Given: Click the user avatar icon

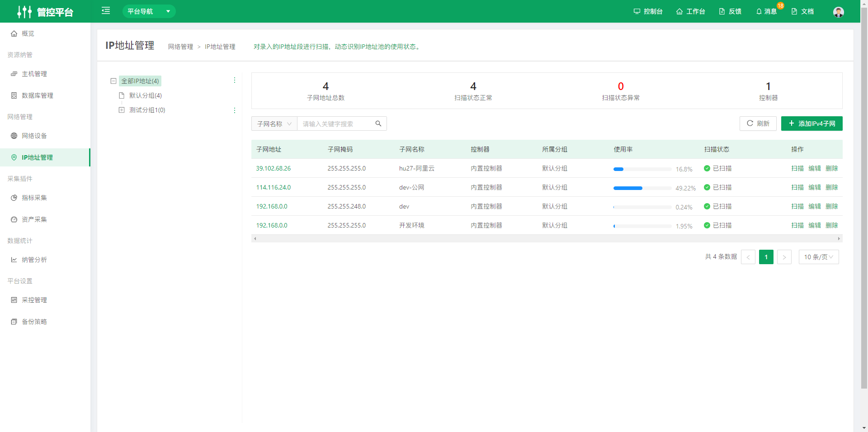Looking at the screenshot, I should point(839,12).
